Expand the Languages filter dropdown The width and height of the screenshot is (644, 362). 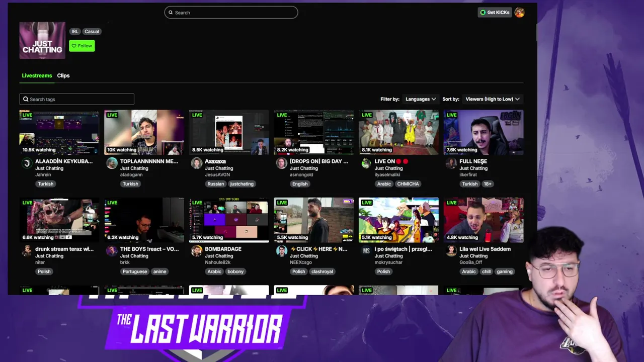(x=421, y=99)
